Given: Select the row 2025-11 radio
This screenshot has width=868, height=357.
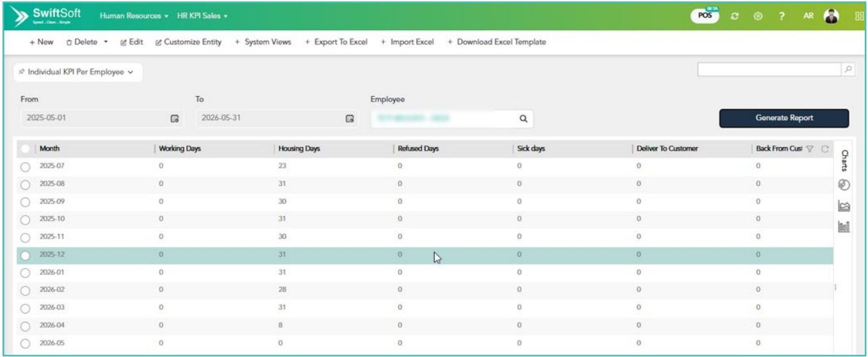Looking at the screenshot, I should click(26, 237).
